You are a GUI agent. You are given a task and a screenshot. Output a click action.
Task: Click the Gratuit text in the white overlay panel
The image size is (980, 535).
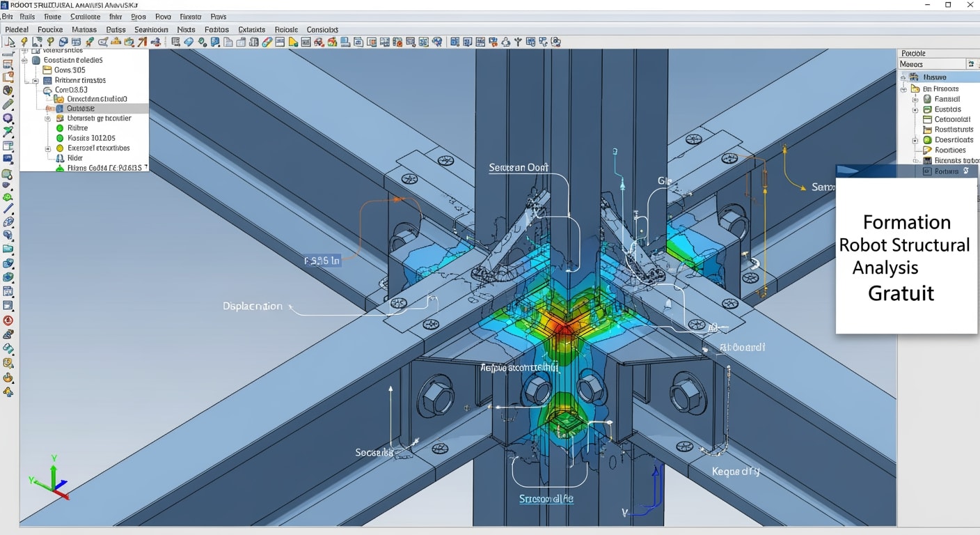tap(901, 293)
